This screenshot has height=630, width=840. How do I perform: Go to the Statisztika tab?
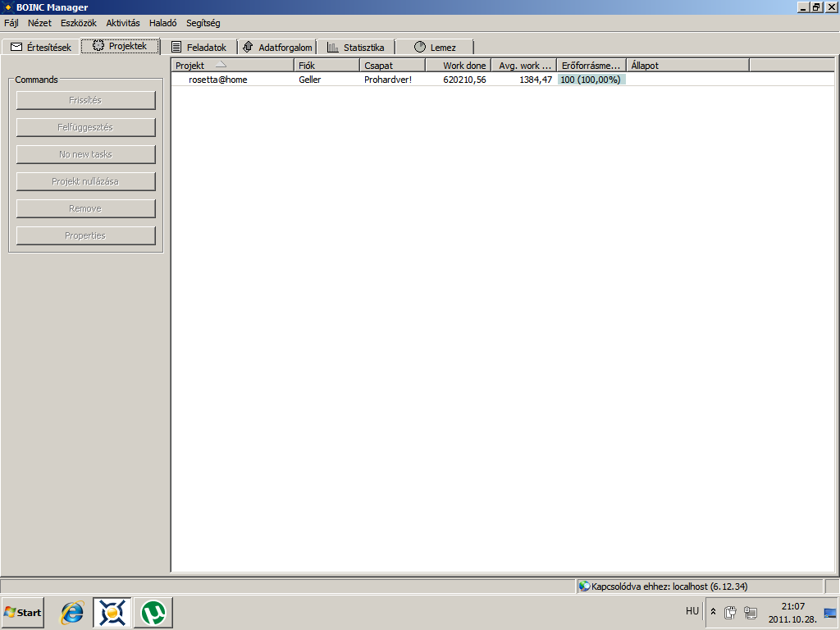pos(356,47)
